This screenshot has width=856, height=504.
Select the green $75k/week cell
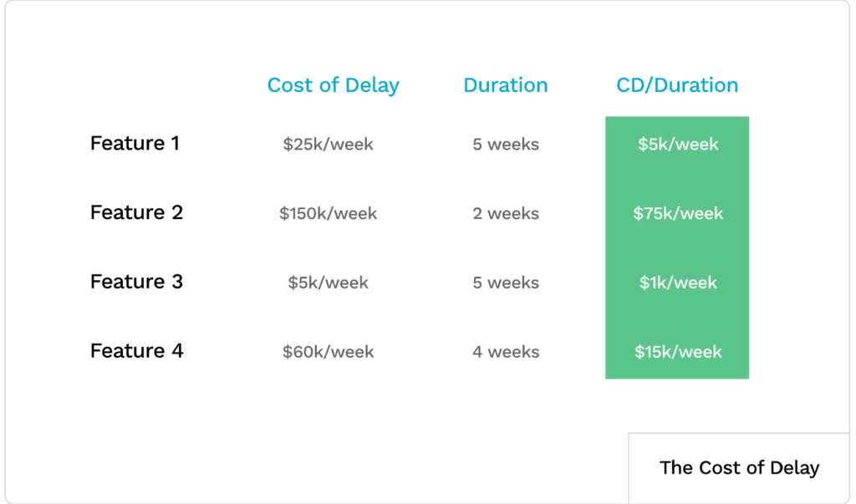click(x=677, y=214)
